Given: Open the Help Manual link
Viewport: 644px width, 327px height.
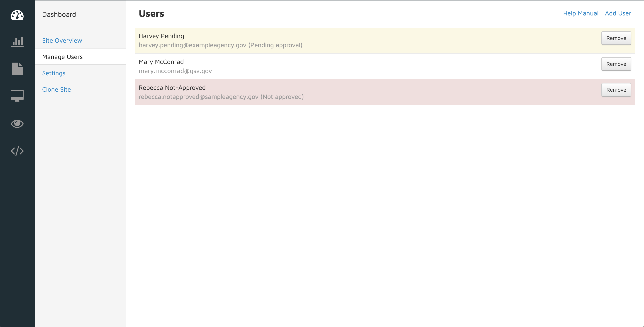Looking at the screenshot, I should (581, 13).
